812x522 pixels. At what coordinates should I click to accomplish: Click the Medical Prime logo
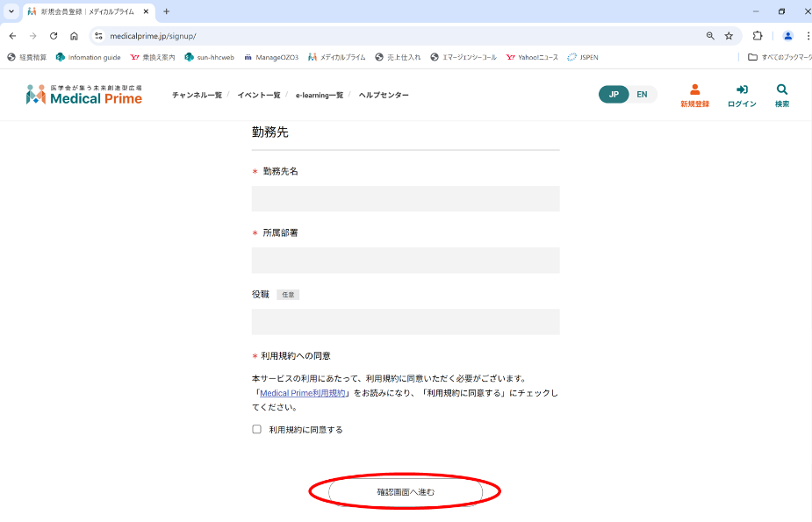click(84, 95)
